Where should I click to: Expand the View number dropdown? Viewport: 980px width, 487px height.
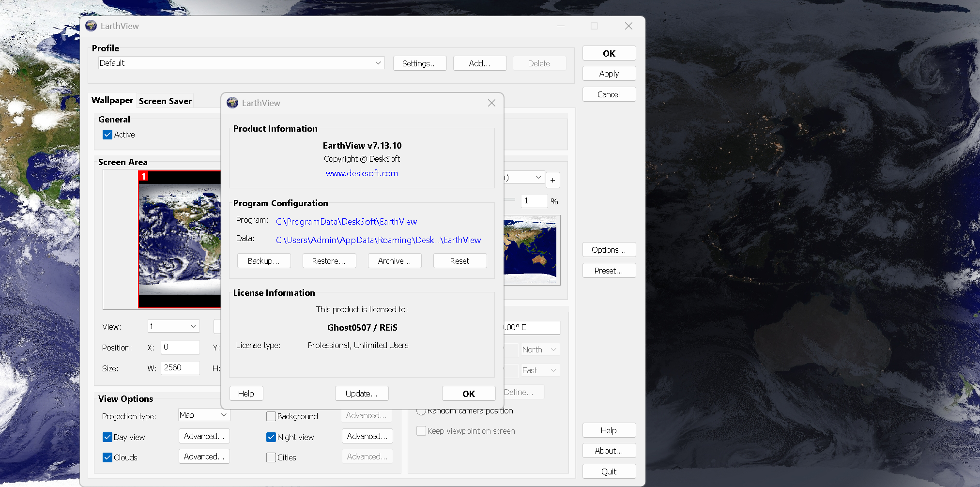click(193, 326)
